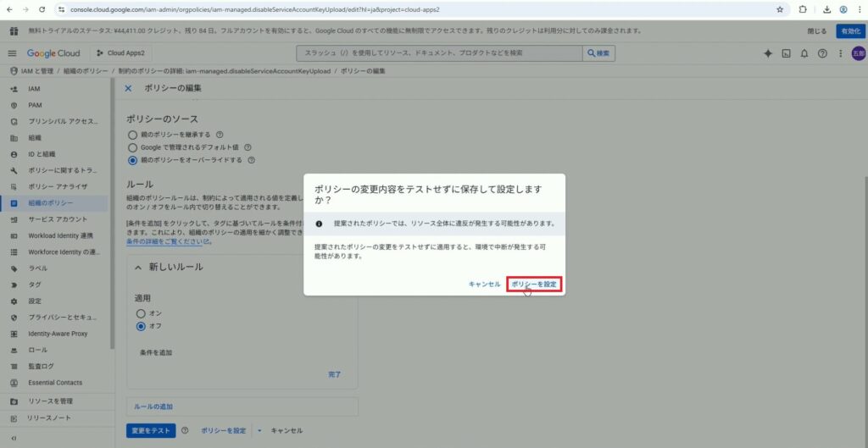
Task: Expand dropdown arrow beside ポリシーを設定 at bottom
Action: (259, 430)
